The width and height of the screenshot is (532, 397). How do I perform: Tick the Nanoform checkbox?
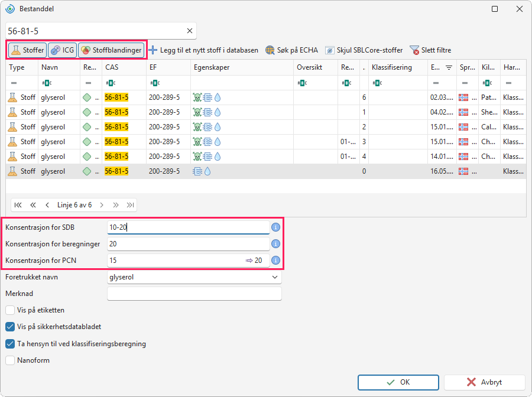click(10, 360)
